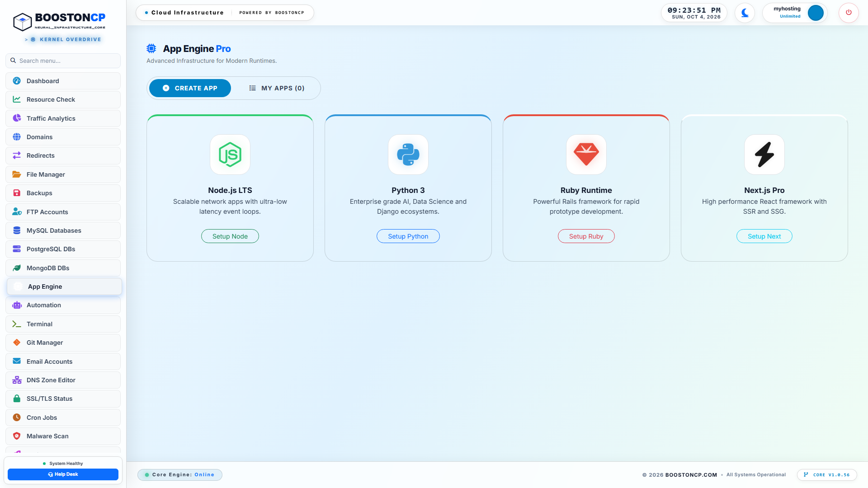Click the Ruby Runtime card title
Viewport: 868px width, 488px height.
click(x=586, y=190)
